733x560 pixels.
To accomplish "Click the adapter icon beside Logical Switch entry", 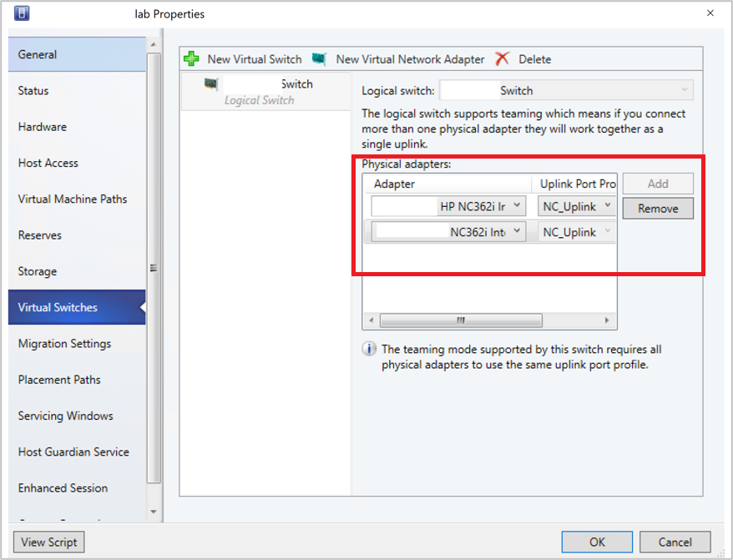I will (211, 83).
